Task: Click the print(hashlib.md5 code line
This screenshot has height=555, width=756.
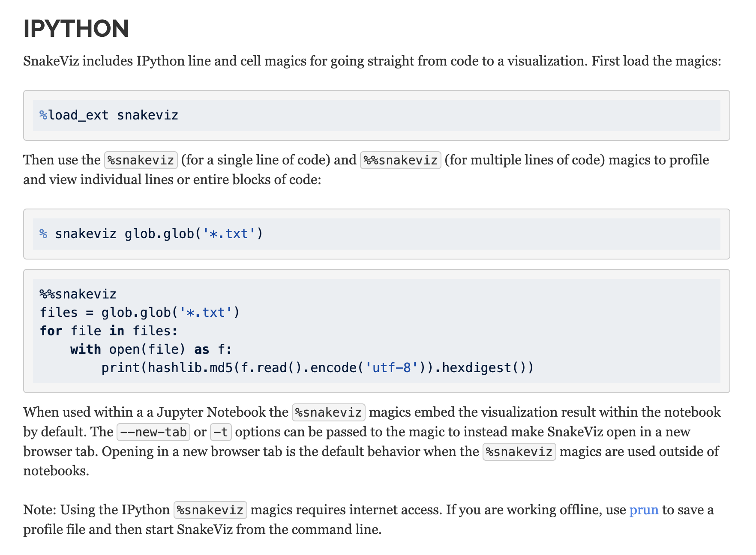Action: pos(317,368)
